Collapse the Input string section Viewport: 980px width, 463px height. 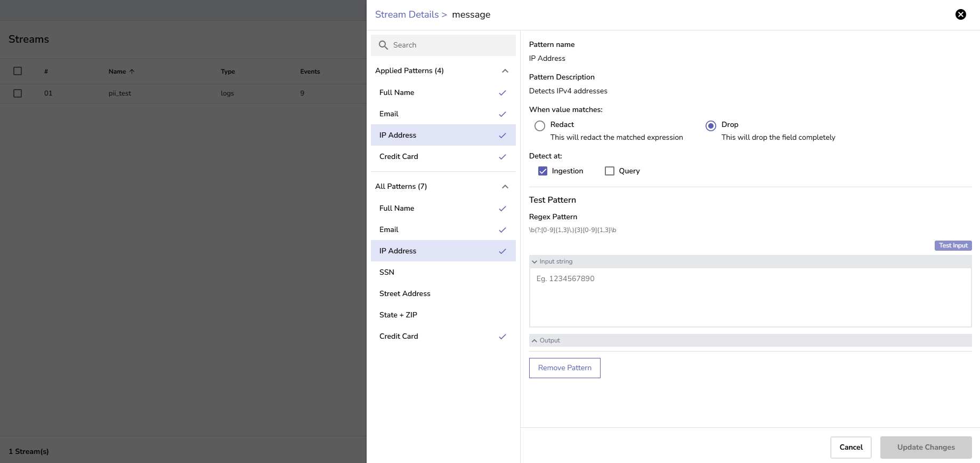coord(534,262)
